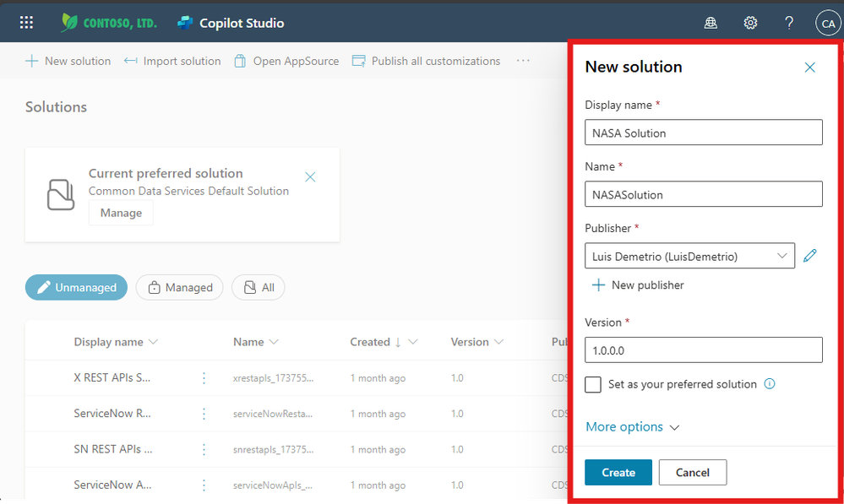Click the xrestapls_173755... name cell
This screenshot has height=504, width=844.
[x=273, y=378]
